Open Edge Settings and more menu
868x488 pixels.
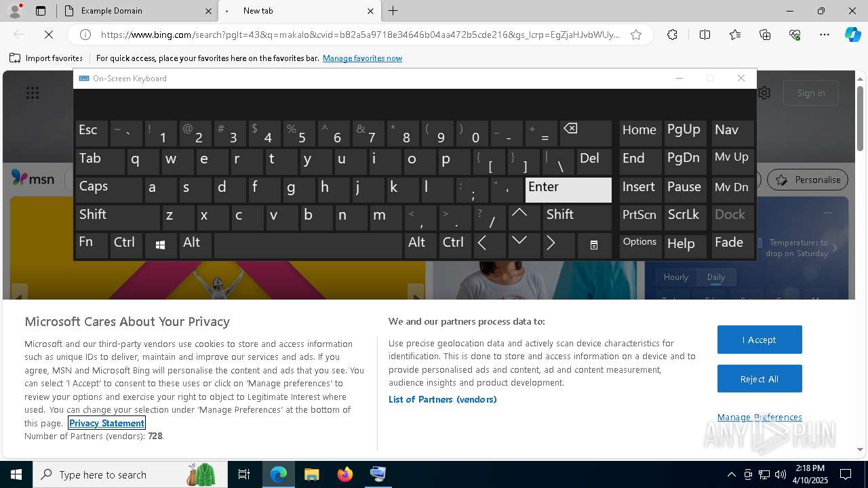pos(825,35)
